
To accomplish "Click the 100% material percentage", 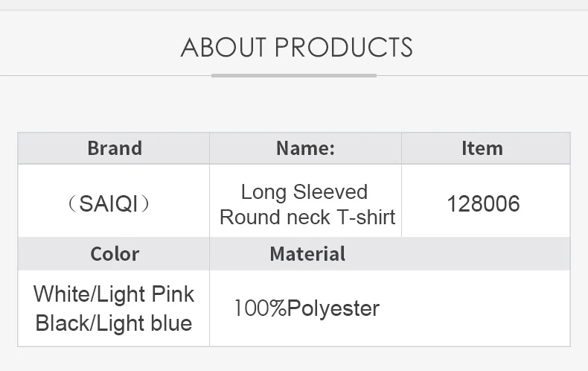I will coord(260,308).
